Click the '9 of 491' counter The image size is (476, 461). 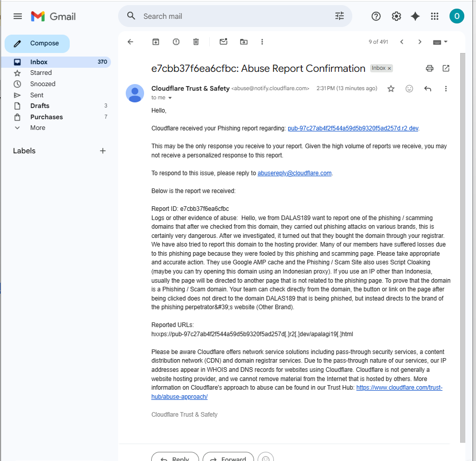pyautogui.click(x=378, y=42)
